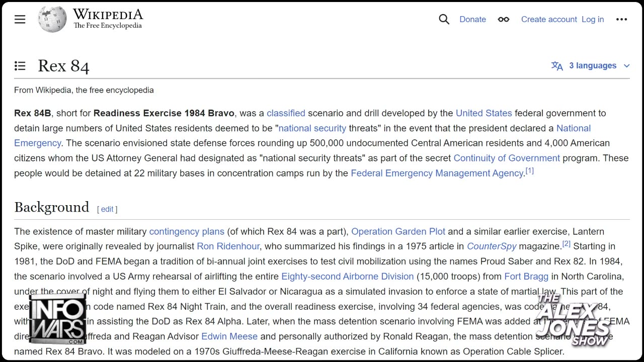Open the search magnifier icon
This screenshot has width=644, height=362.
[444, 20]
